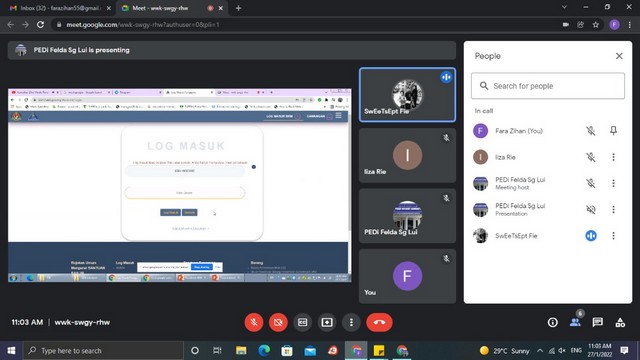The width and height of the screenshot is (640, 360).
Task: Click the red Leave call button
Action: click(379, 322)
